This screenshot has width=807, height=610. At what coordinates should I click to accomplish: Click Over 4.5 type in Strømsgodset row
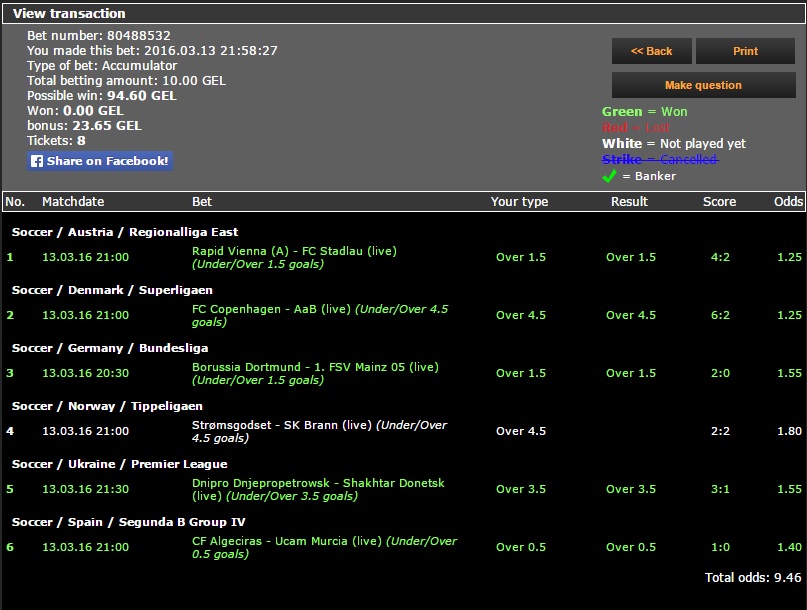(521, 431)
